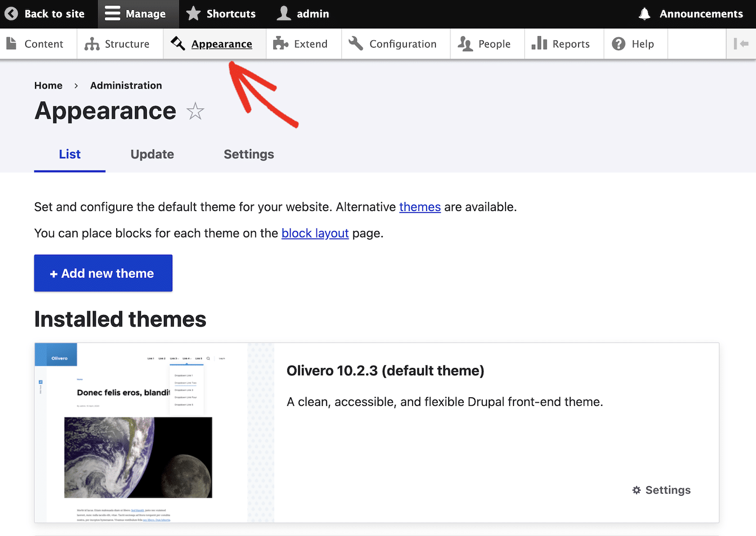Screen dimensions: 756x536
Task: Open Reports with the bar-chart icon
Action: coord(539,43)
